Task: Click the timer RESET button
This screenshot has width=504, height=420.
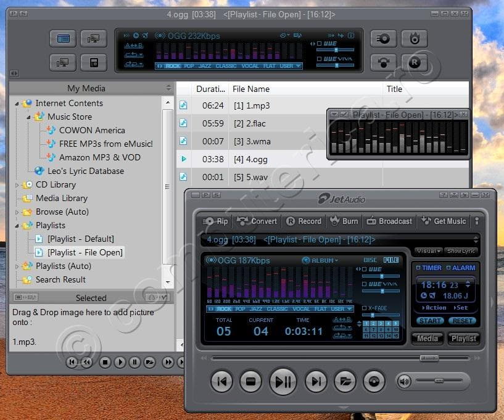Action: tap(462, 321)
